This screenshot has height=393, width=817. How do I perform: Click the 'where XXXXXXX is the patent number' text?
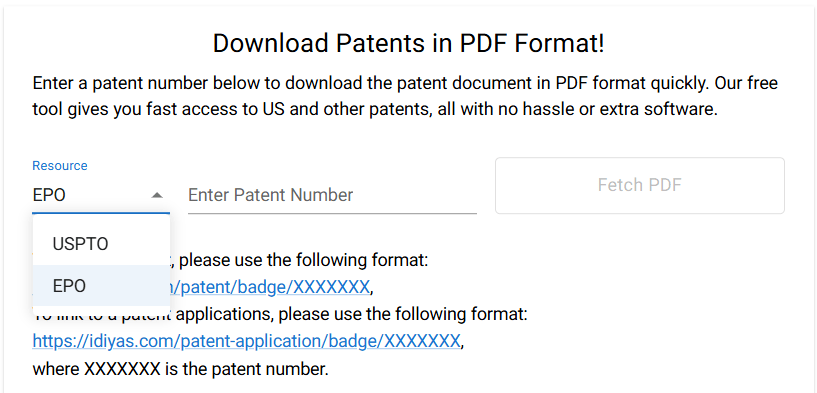[181, 370]
